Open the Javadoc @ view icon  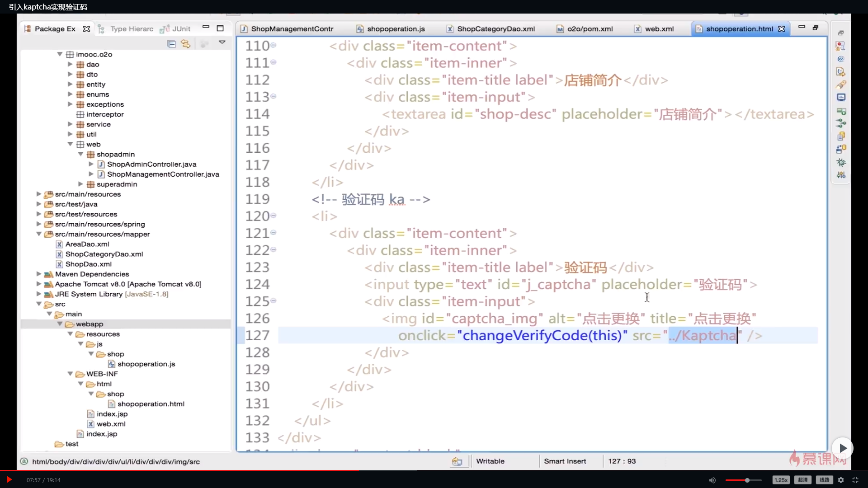[x=841, y=59]
